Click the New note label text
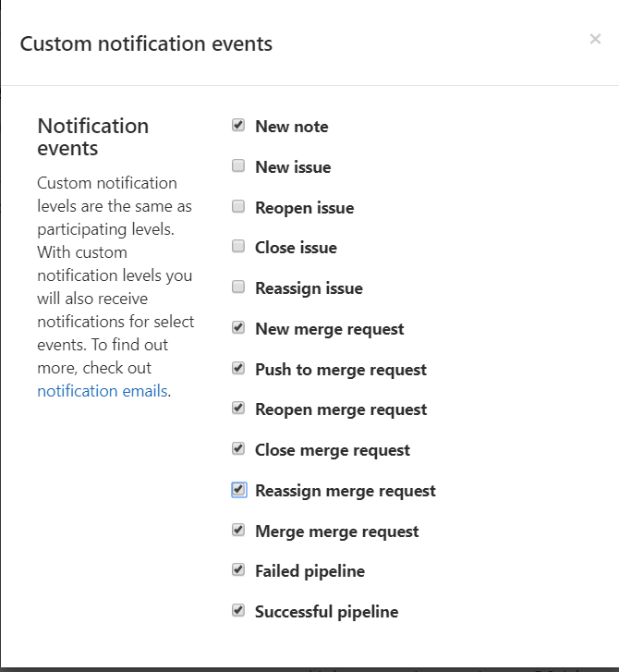This screenshot has width=619, height=672. click(291, 127)
